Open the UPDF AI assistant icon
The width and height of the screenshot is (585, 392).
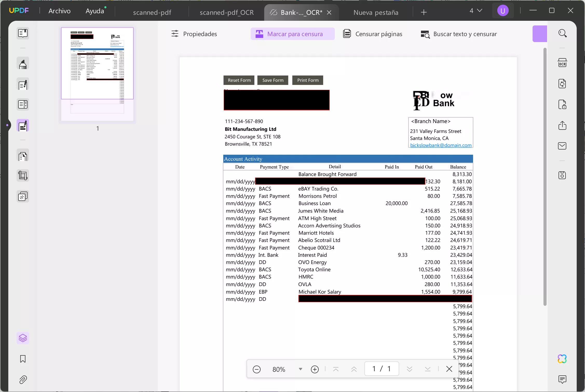pyautogui.click(x=562, y=359)
